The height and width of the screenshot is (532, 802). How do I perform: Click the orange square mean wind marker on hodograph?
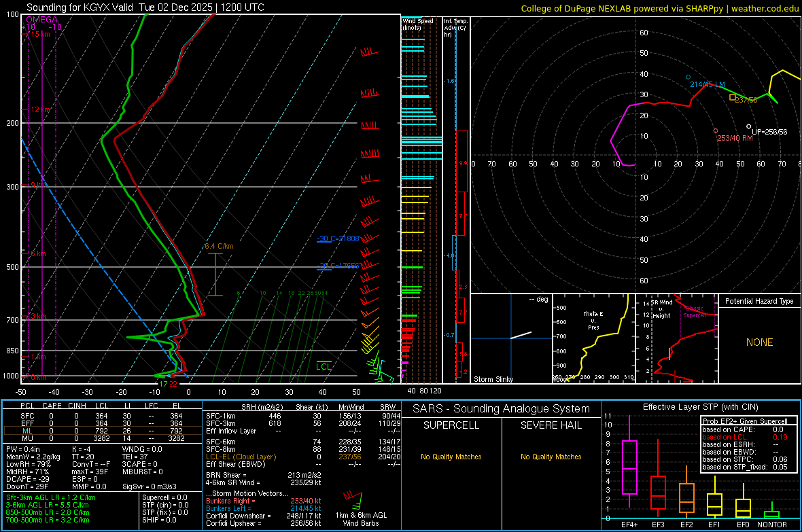[x=733, y=97]
